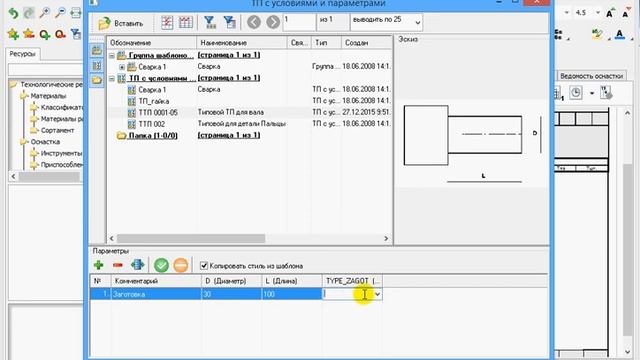Select Материалы in the resources tree
The image size is (640, 360).
click(x=48, y=96)
